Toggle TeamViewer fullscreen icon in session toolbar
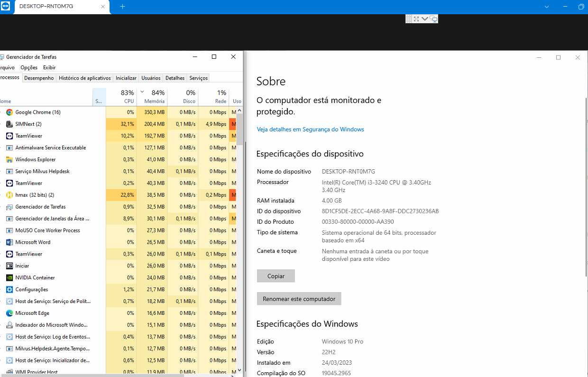This screenshot has width=588, height=377. (x=416, y=19)
